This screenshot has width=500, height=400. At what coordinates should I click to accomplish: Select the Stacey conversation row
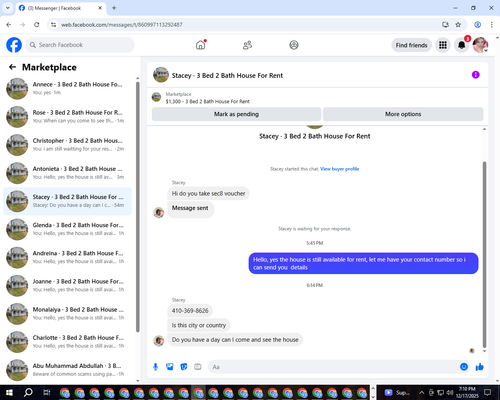point(67,201)
